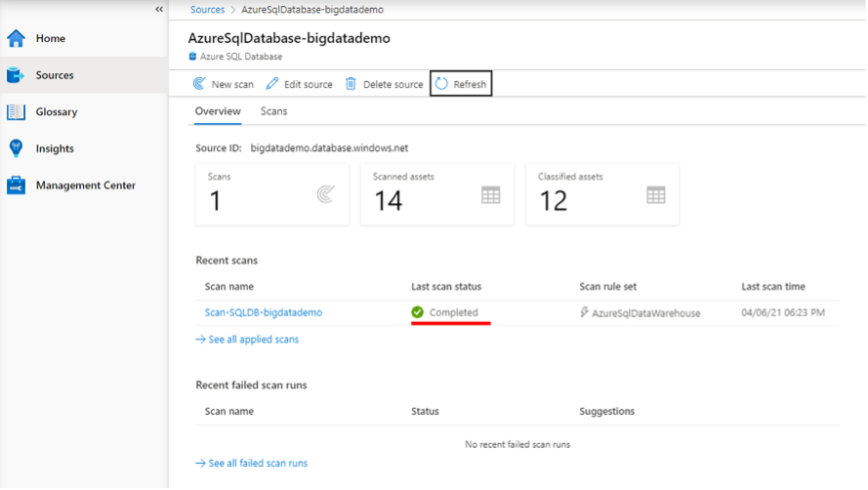Click the Edit source pencil icon
Screen dimensions: 868x490
pos(271,84)
